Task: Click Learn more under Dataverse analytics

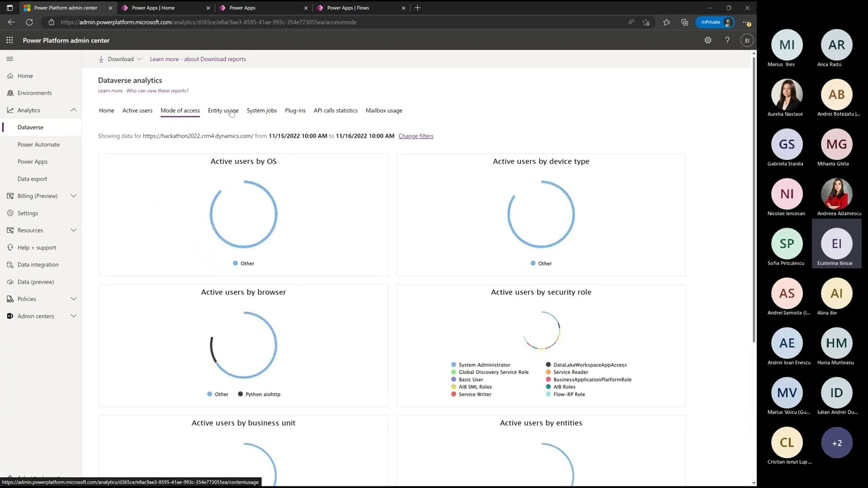Action: tap(111, 91)
